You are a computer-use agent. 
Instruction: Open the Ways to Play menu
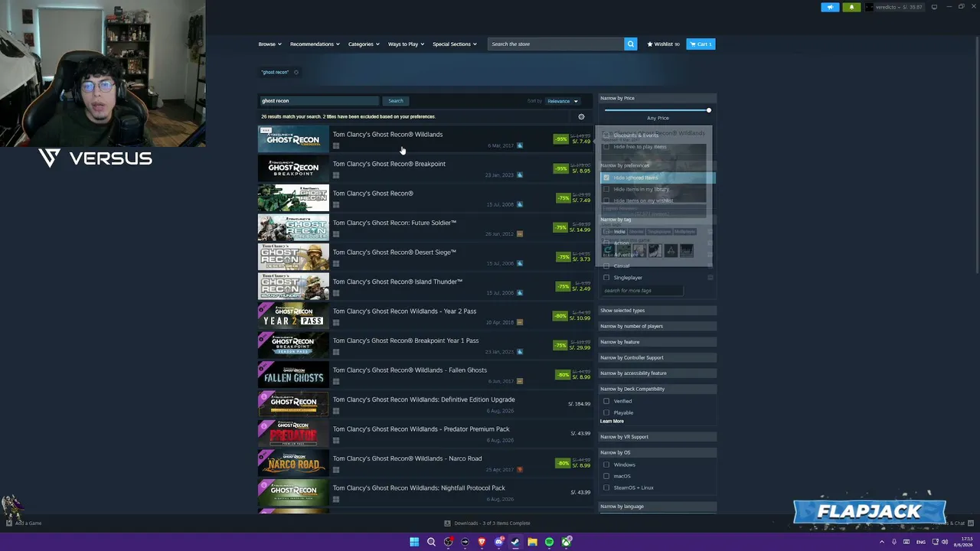tap(406, 44)
